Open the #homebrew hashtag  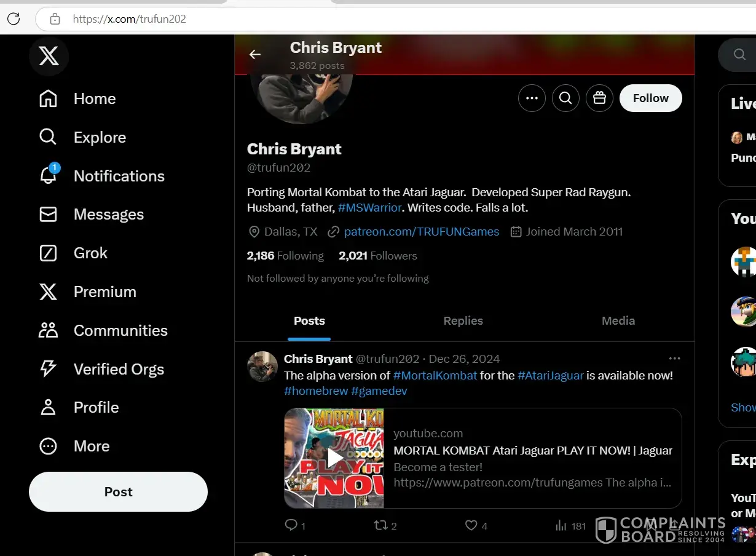316,391
